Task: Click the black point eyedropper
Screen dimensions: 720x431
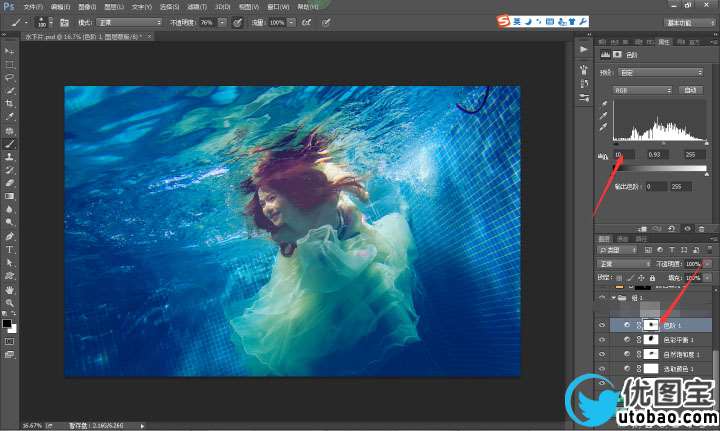Action: 604,104
